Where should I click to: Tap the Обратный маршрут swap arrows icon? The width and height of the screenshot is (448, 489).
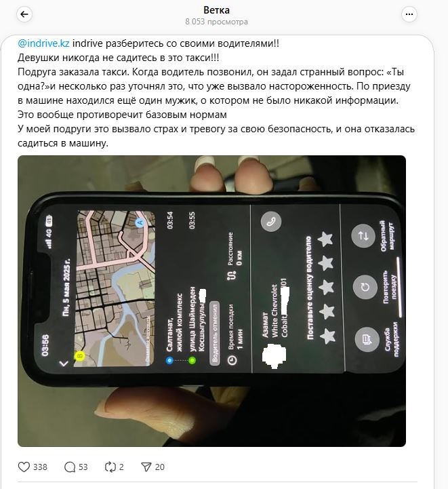coord(363,235)
